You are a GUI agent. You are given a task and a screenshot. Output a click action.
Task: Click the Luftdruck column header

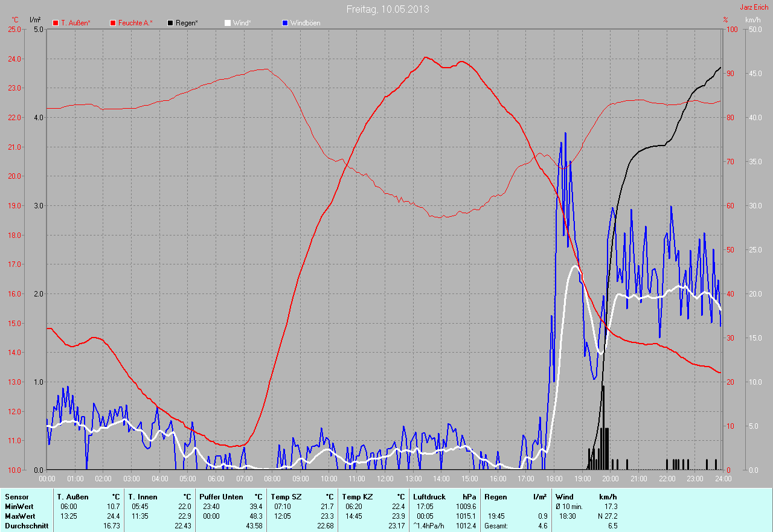pyautogui.click(x=428, y=497)
